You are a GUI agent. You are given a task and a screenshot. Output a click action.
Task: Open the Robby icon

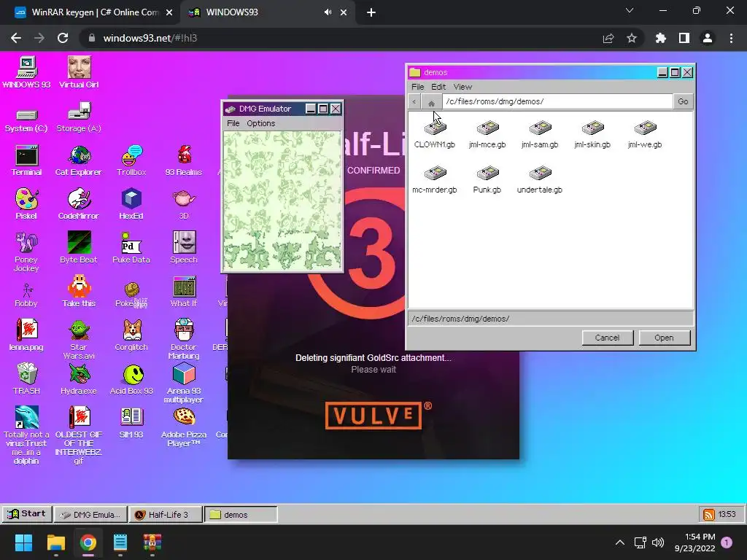click(x=26, y=295)
